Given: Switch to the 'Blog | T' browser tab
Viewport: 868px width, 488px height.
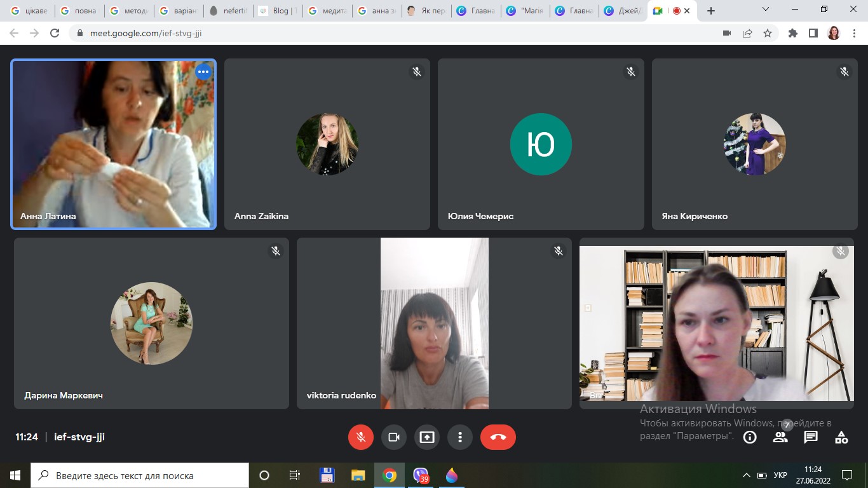Looking at the screenshot, I should coord(277,11).
